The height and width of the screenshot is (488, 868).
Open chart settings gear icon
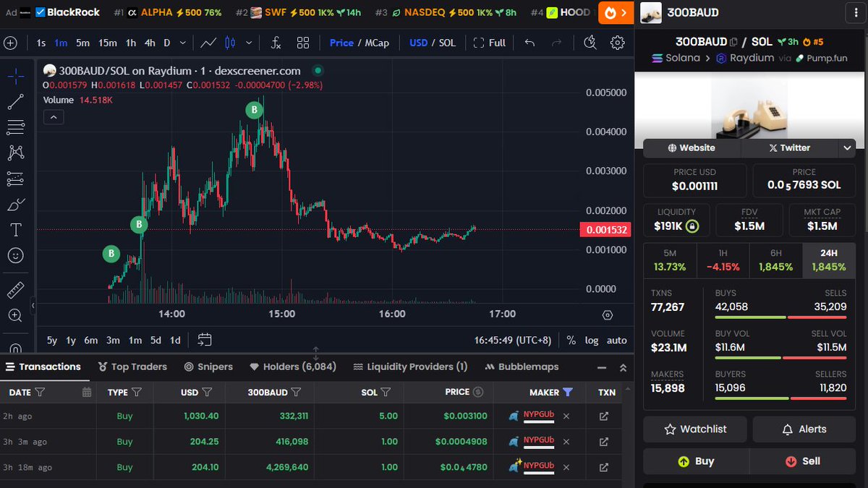click(x=618, y=43)
